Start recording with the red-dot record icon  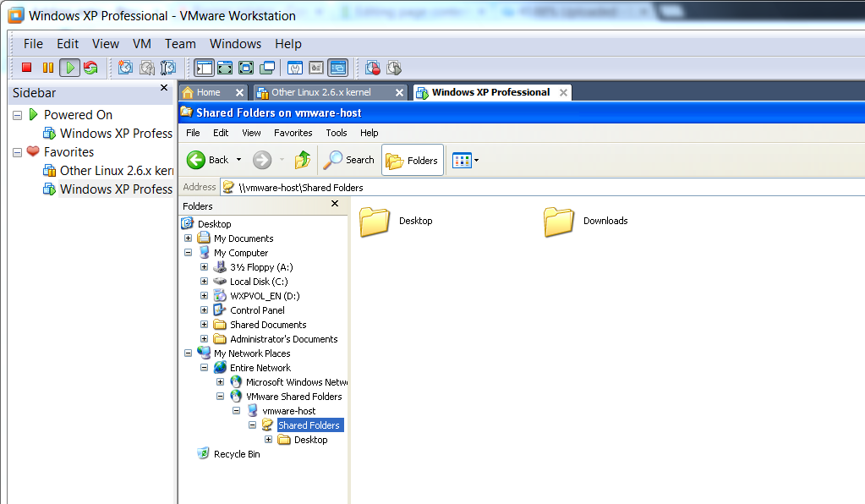372,68
